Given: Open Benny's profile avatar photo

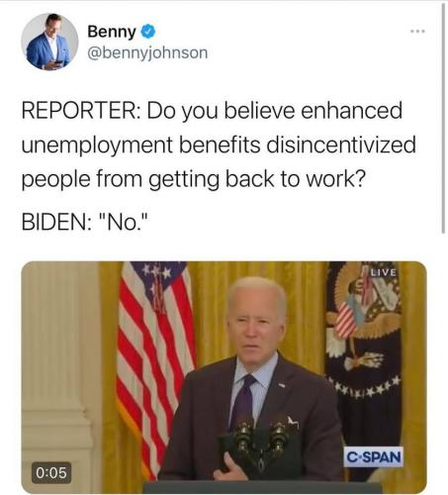Looking at the screenshot, I should tap(49, 42).
